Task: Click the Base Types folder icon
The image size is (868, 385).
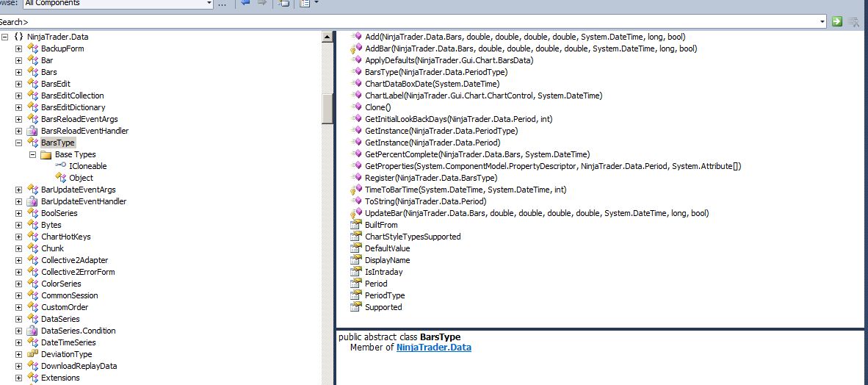Action: [46, 154]
